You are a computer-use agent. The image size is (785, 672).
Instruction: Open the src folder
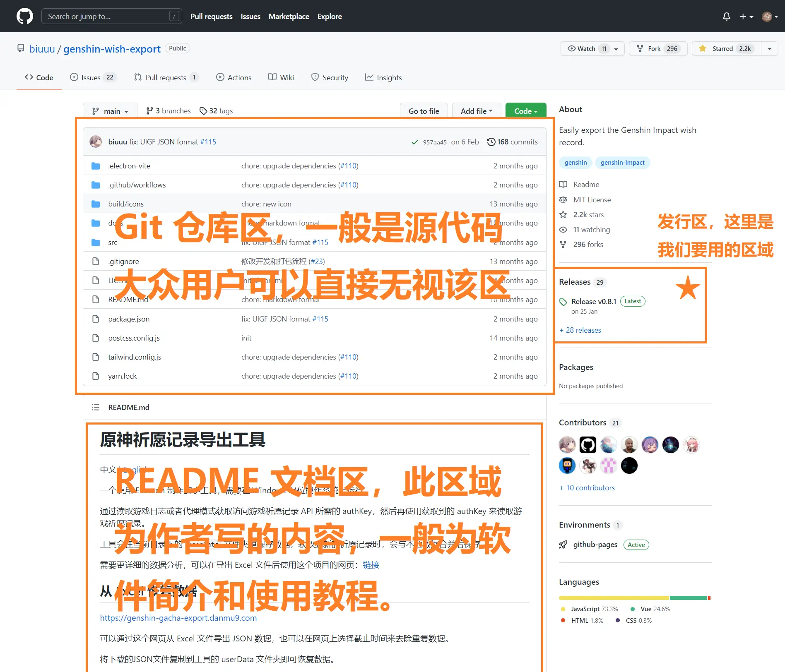click(x=113, y=242)
